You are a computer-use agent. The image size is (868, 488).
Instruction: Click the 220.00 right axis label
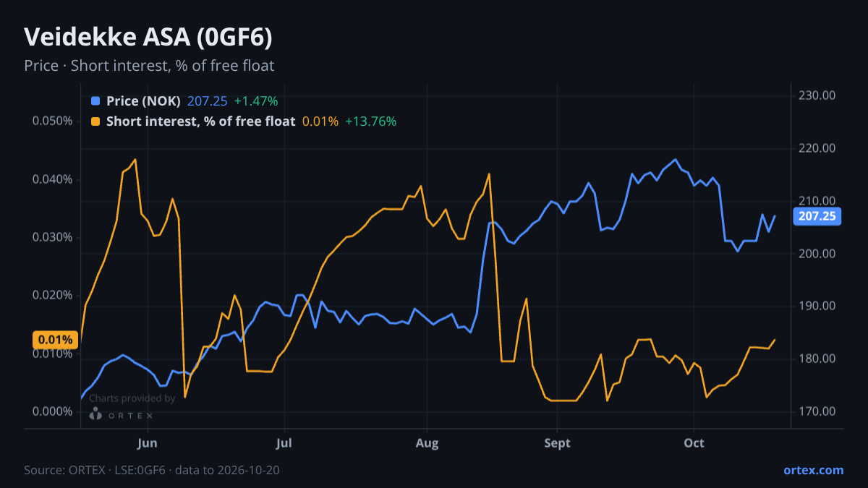tap(818, 148)
